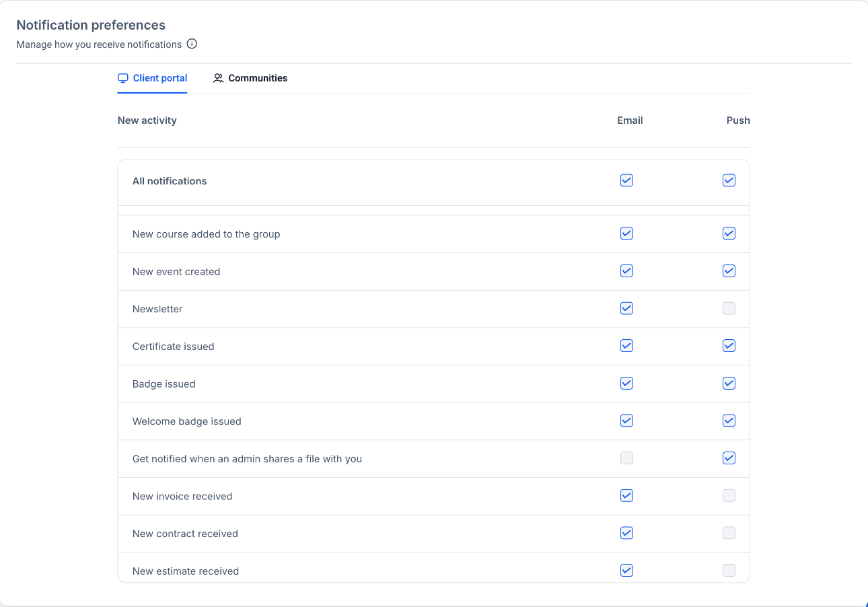The height and width of the screenshot is (607, 868).
Task: Turn off Email for New contract received
Action: click(x=626, y=533)
